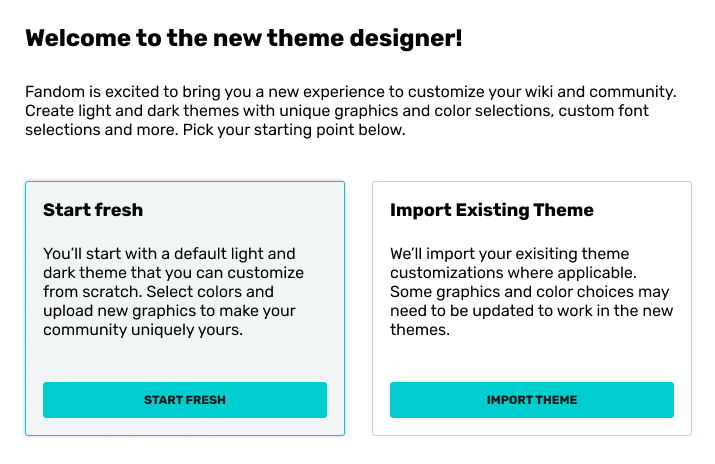Click empty space inside Import theme card
Viewport: 715px width, 464px height.
[x=530, y=360]
